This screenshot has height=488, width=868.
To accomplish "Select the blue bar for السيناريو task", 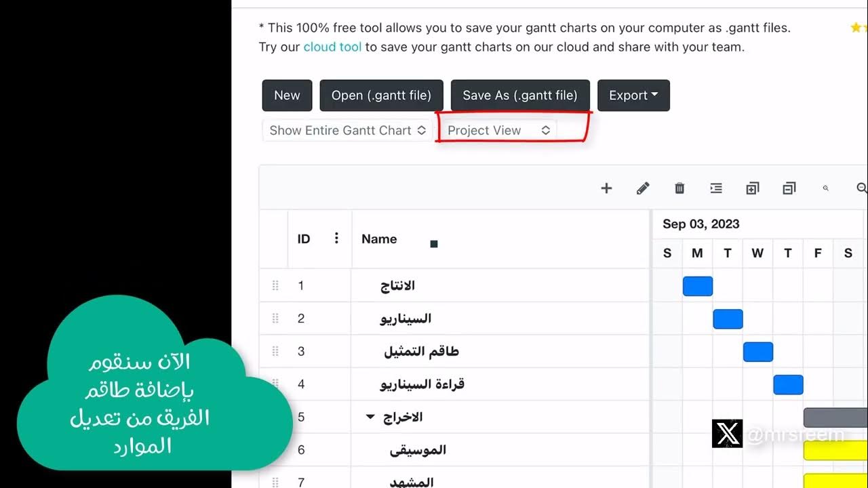I will (728, 319).
